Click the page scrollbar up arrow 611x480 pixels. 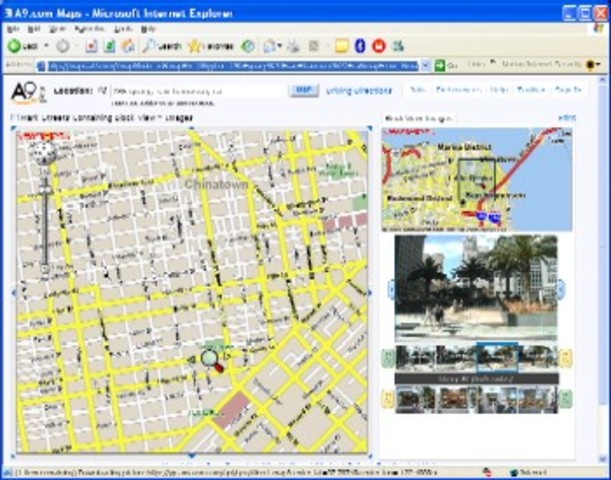point(602,80)
